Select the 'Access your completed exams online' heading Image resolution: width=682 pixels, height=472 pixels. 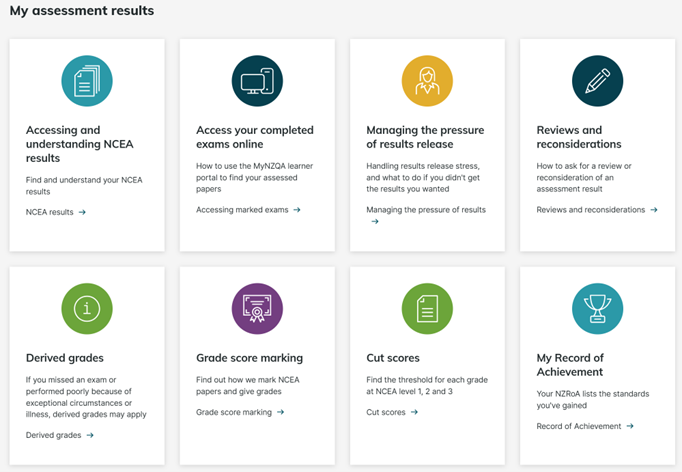pyautogui.click(x=255, y=137)
